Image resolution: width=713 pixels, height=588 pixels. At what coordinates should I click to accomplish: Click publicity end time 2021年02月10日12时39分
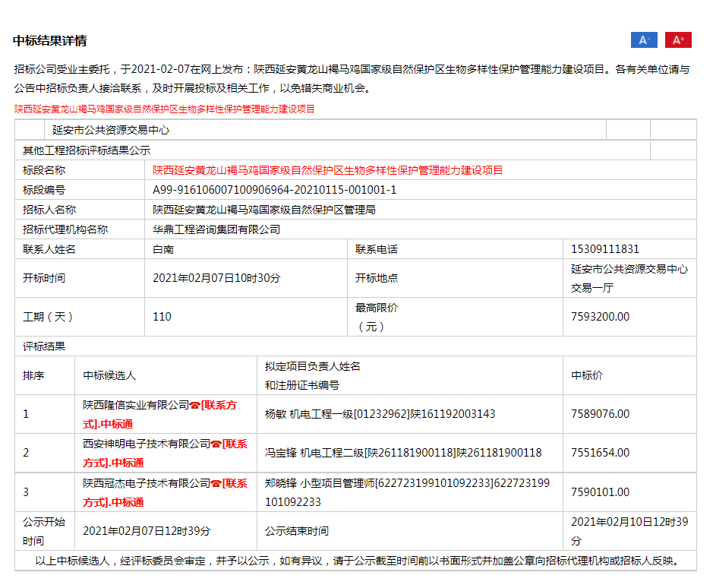click(x=629, y=531)
